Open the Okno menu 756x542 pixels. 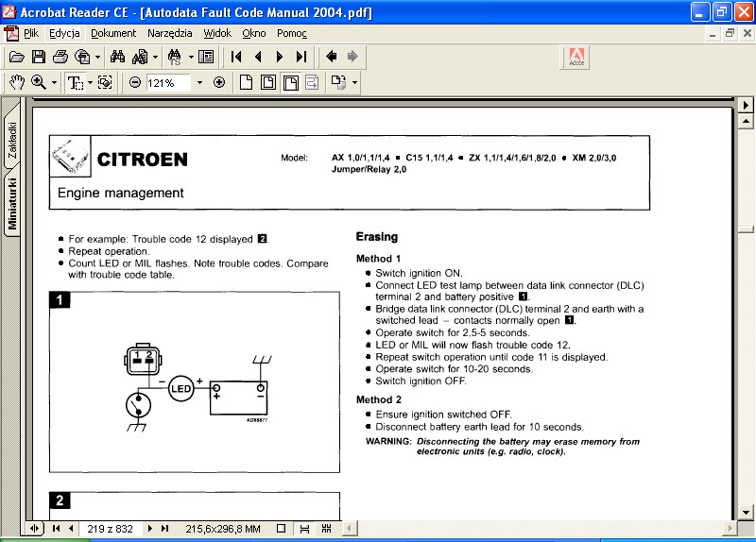click(254, 33)
